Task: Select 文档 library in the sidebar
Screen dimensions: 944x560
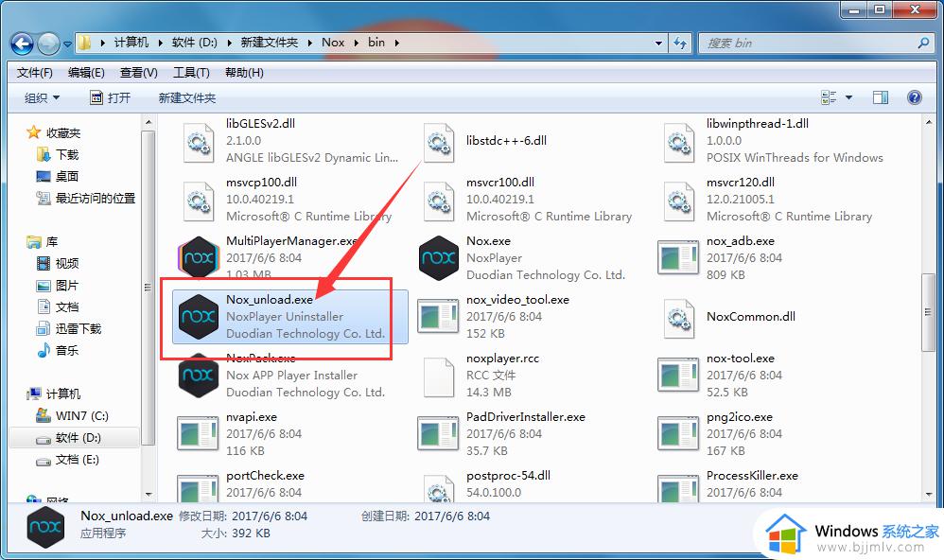Action: [x=67, y=307]
